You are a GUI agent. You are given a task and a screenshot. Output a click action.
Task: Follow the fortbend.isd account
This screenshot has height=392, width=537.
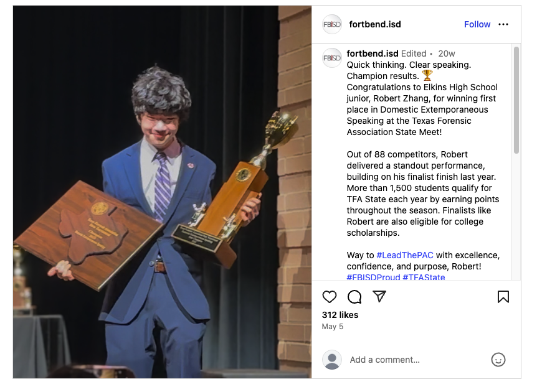pos(477,24)
